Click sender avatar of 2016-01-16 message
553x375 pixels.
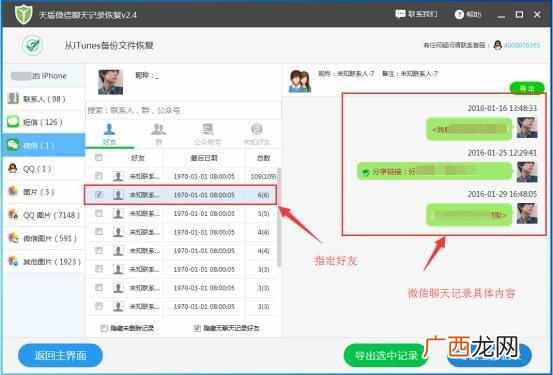point(527,128)
